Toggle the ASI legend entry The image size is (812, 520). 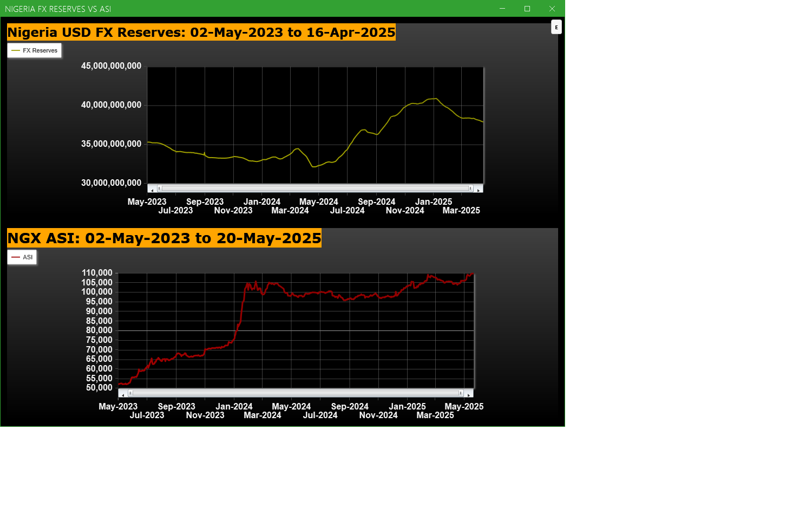22,257
